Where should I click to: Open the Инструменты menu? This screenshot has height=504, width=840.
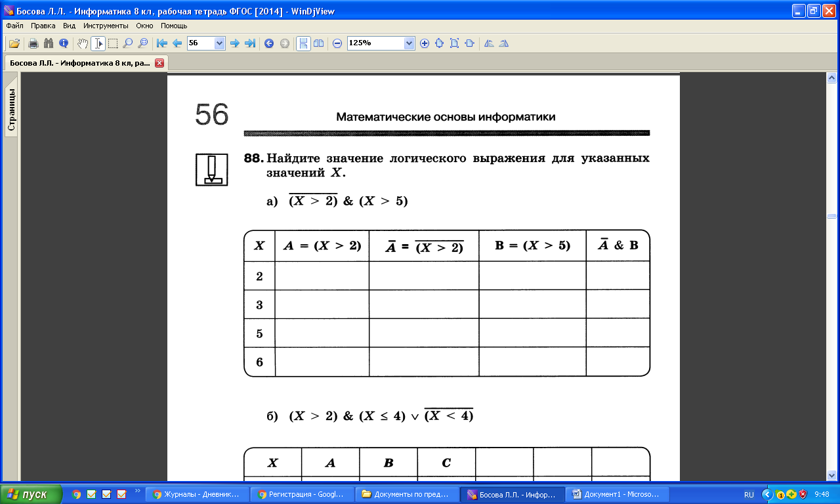click(106, 26)
